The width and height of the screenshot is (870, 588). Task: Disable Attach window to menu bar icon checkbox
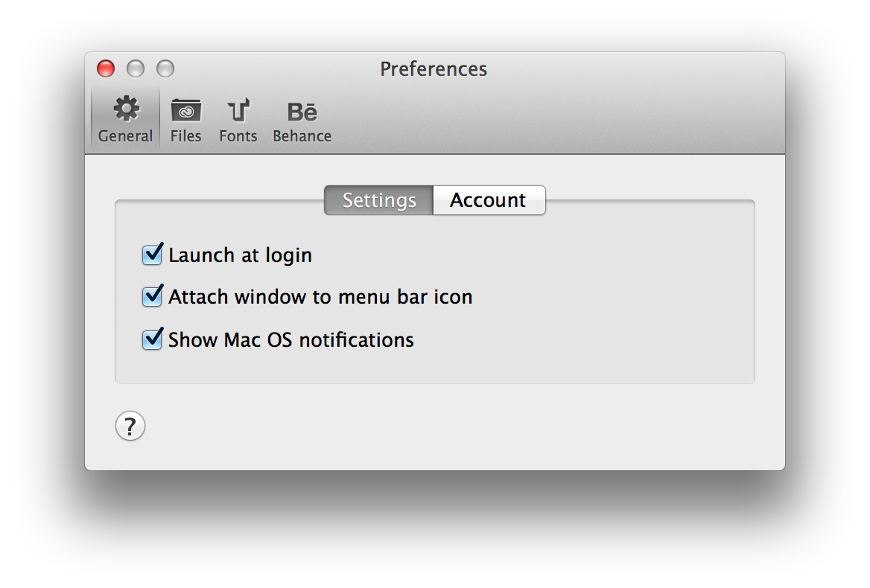pyautogui.click(x=152, y=296)
